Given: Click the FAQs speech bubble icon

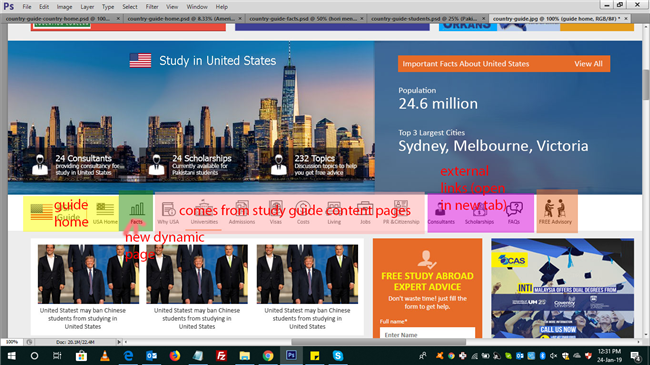Looking at the screenshot, I should (514, 209).
